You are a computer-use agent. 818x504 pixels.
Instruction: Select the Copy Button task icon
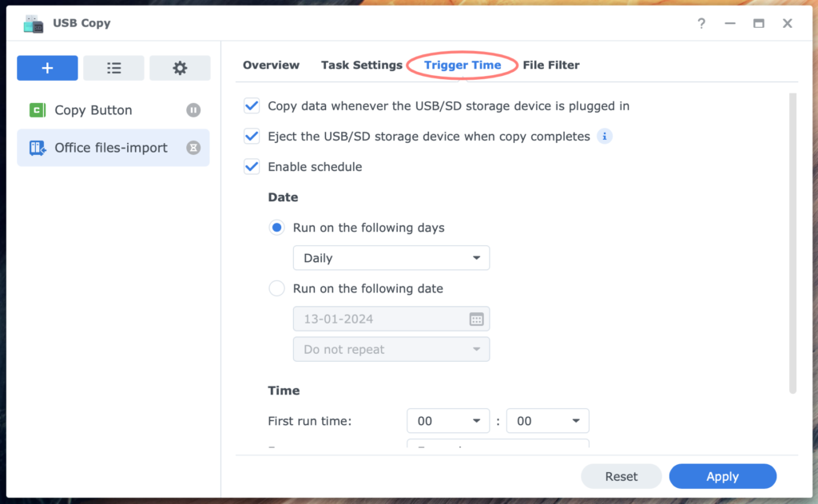(x=38, y=110)
